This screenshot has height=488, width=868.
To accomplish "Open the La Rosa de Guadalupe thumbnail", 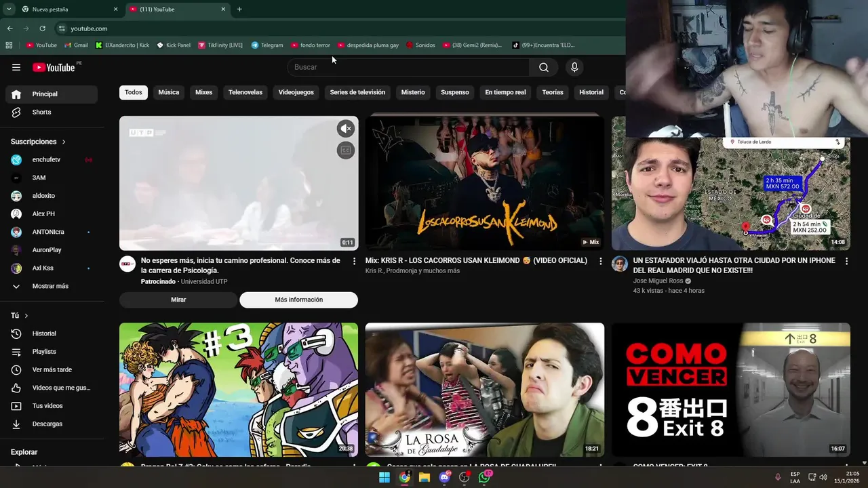I will pyautogui.click(x=485, y=390).
